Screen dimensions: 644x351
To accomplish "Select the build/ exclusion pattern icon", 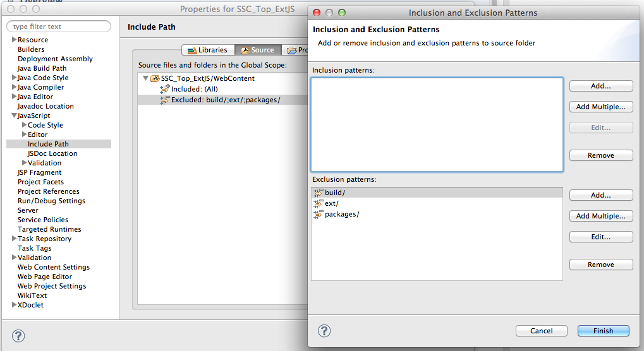I will click(x=318, y=193).
